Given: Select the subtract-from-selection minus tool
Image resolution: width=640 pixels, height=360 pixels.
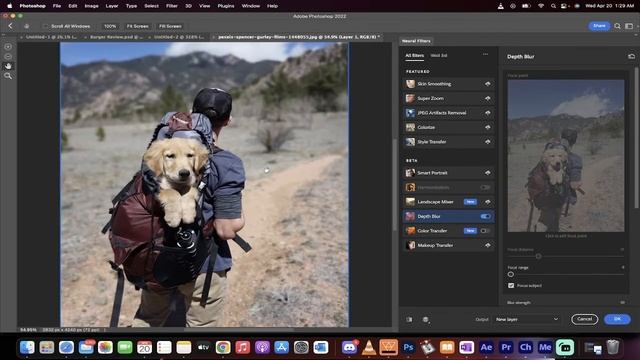Looking at the screenshot, I should tap(8, 56).
